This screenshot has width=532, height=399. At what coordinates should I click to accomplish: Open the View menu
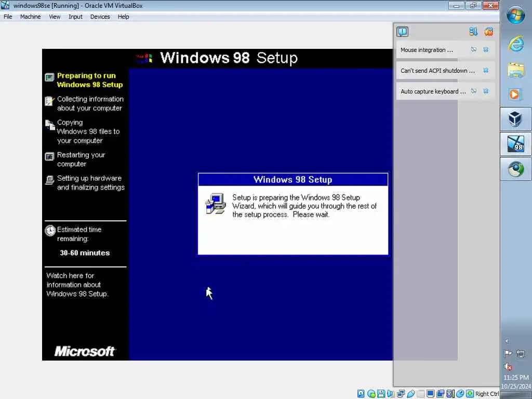coord(54,17)
